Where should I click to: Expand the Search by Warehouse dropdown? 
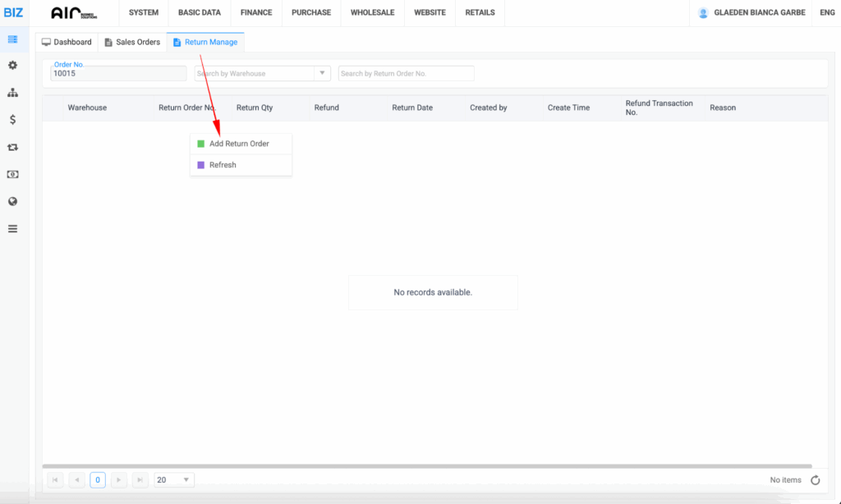tap(322, 73)
